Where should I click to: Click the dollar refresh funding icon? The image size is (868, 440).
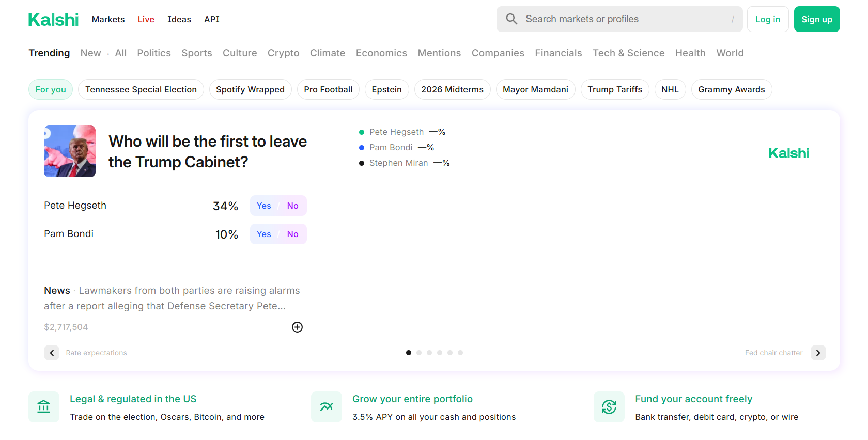pos(609,407)
